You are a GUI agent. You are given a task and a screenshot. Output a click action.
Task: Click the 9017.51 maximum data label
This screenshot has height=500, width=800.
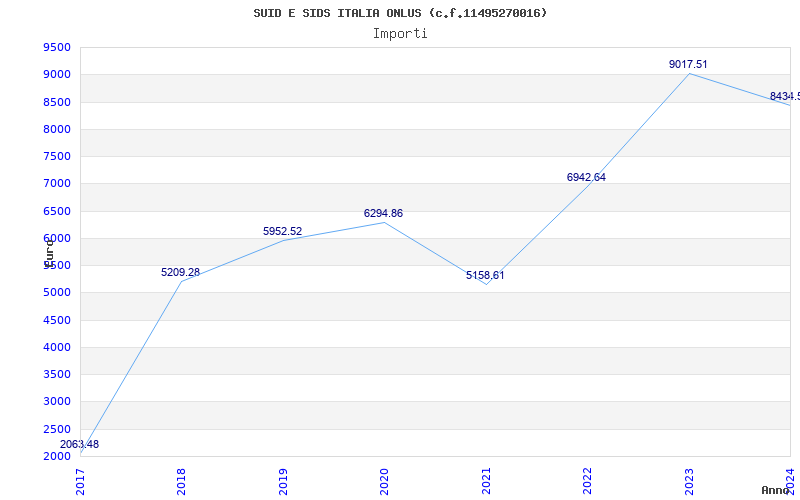688,64
